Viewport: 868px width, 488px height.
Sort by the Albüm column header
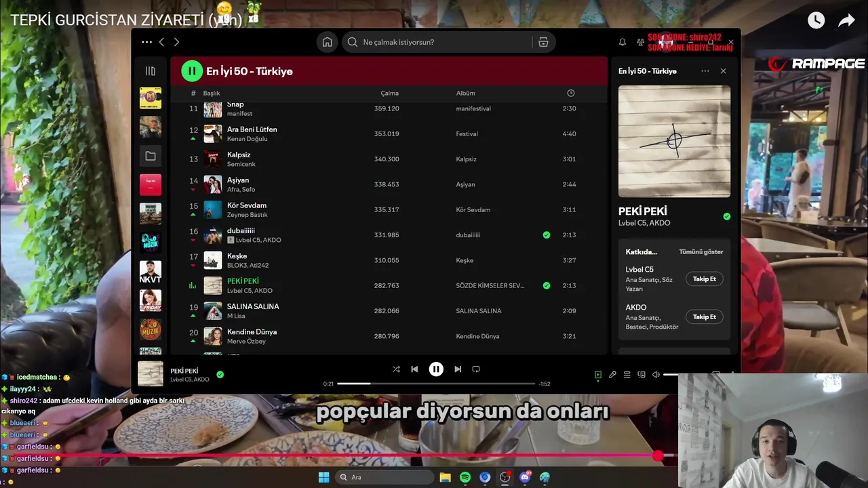(465, 94)
